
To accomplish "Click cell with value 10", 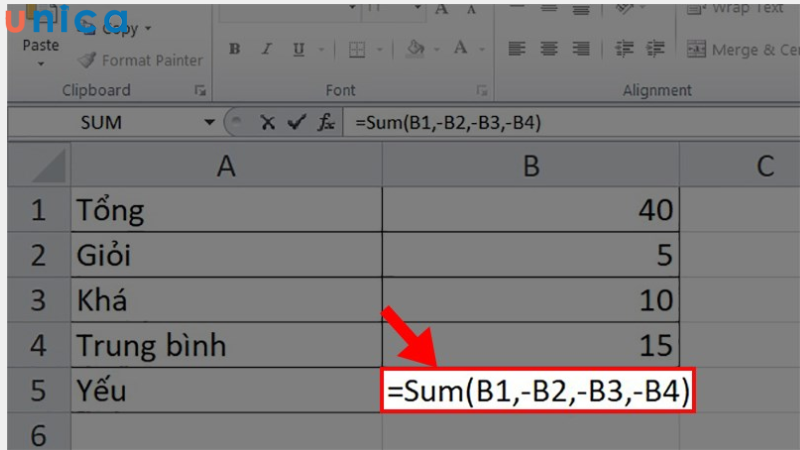I will point(531,300).
